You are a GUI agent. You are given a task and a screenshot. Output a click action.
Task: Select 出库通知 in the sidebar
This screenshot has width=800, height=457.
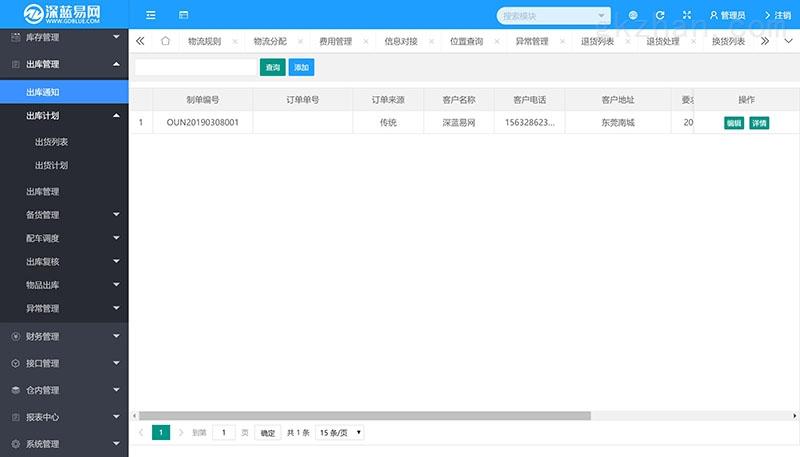64,92
